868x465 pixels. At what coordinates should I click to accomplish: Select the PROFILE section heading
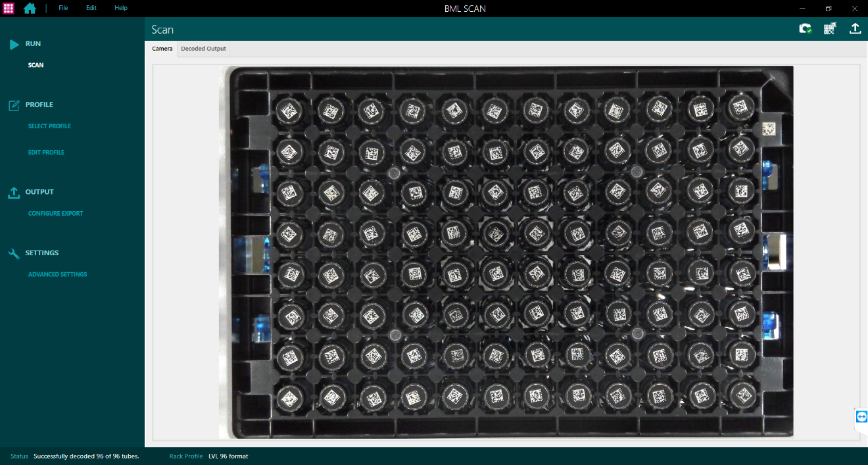[39, 105]
